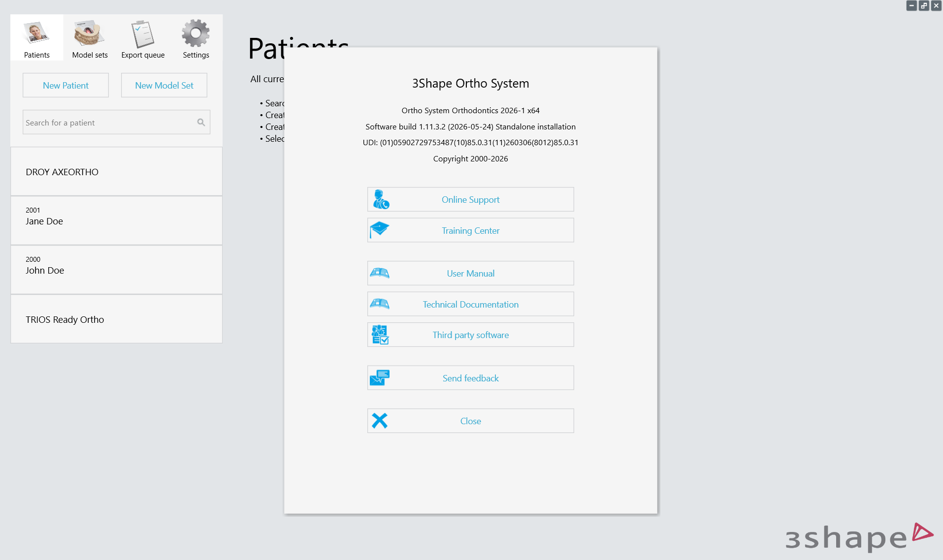Open the Model sets tab icon
Image resolution: width=943 pixels, height=560 pixels.
89,33
